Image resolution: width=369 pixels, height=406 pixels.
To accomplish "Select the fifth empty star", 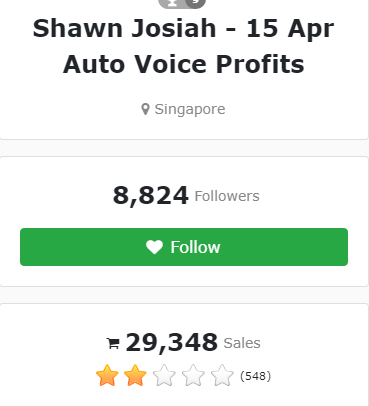I will pyautogui.click(x=222, y=376).
